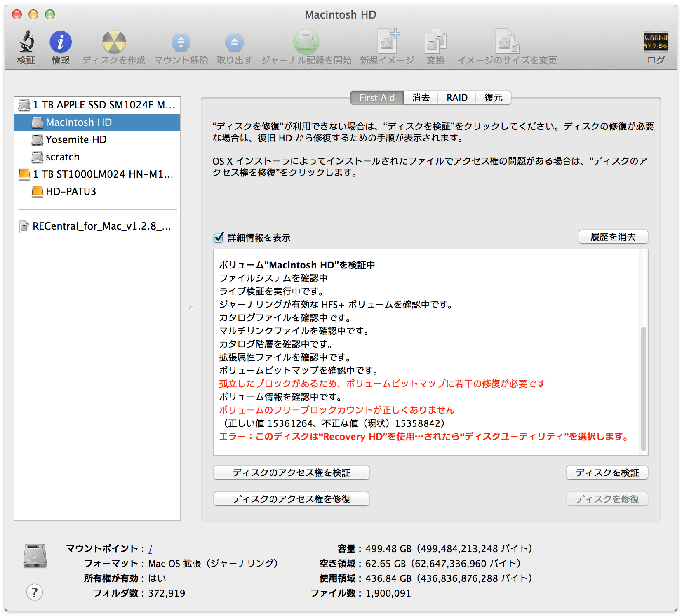Click the 容量 499.48 GB value
Viewport: 682px width, 616px height.
point(449,549)
